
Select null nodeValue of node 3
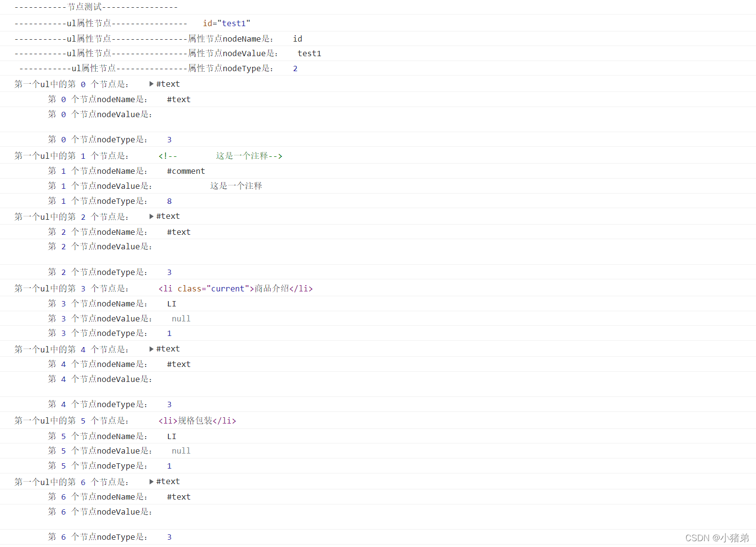(x=181, y=319)
